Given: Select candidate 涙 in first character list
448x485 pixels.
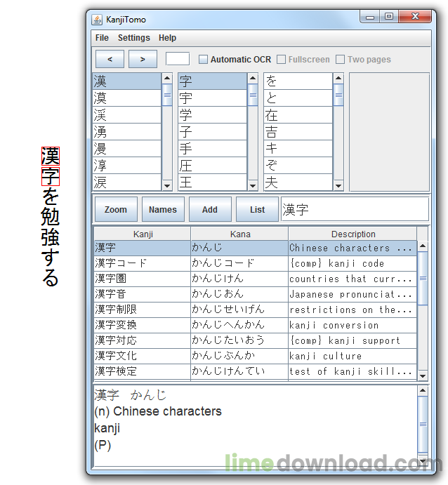Looking at the screenshot, I should coord(127,182).
